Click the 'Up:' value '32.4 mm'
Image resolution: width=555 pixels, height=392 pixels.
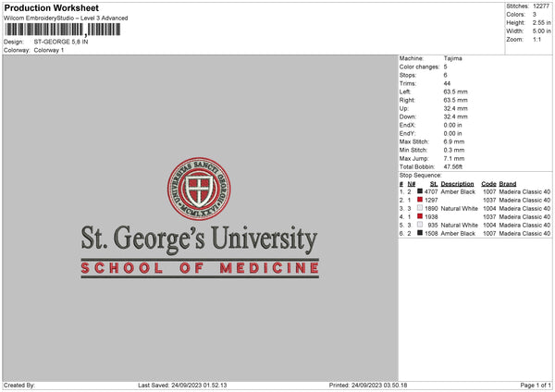[x=455, y=108]
